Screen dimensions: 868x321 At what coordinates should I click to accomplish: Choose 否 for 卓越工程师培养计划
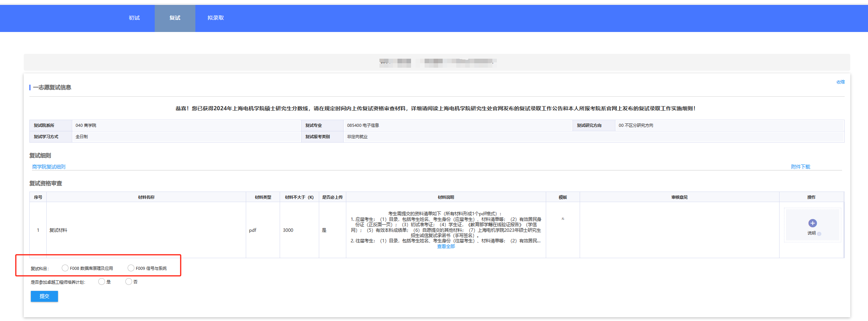(x=129, y=281)
